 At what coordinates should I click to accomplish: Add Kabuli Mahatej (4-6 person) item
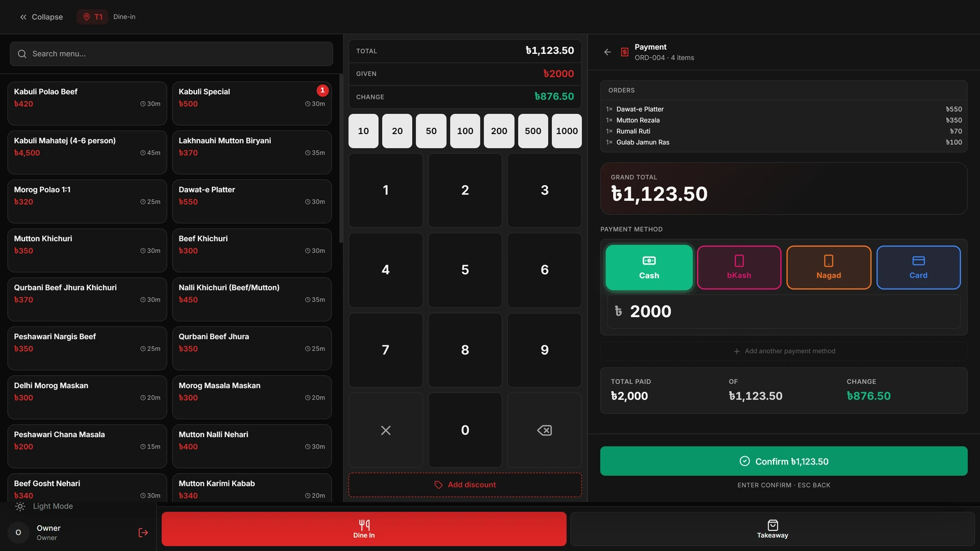[87, 152]
